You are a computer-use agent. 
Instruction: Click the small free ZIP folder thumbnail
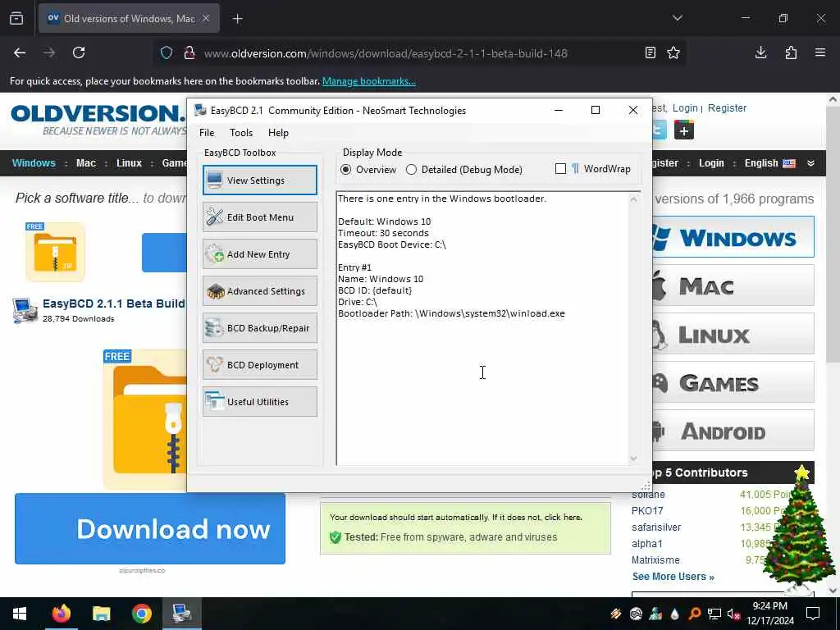tap(55, 252)
